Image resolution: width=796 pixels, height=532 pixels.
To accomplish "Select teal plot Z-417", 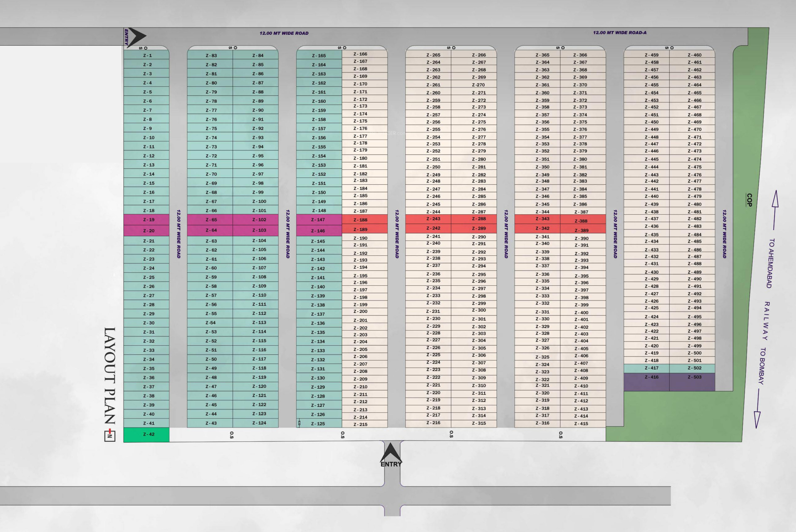I will coord(646,368).
